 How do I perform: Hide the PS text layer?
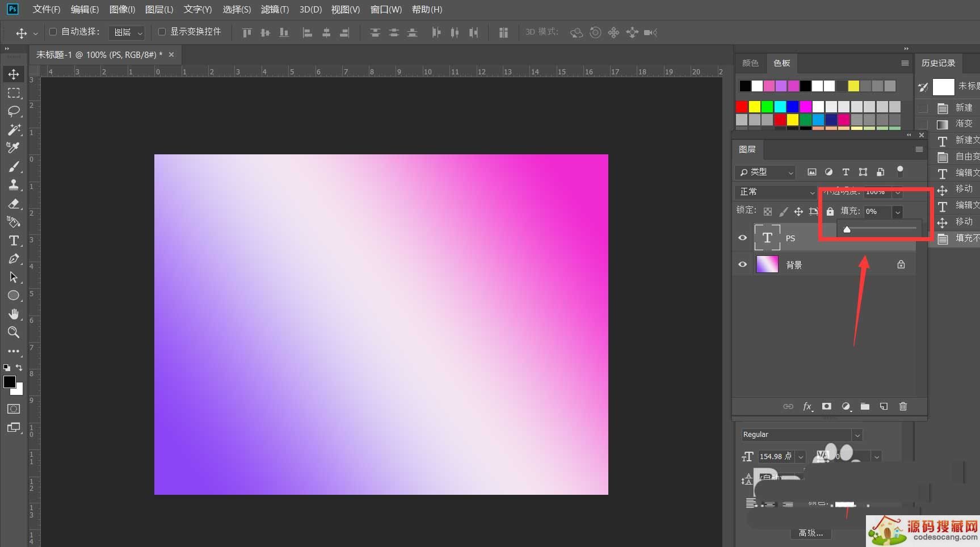tap(742, 238)
